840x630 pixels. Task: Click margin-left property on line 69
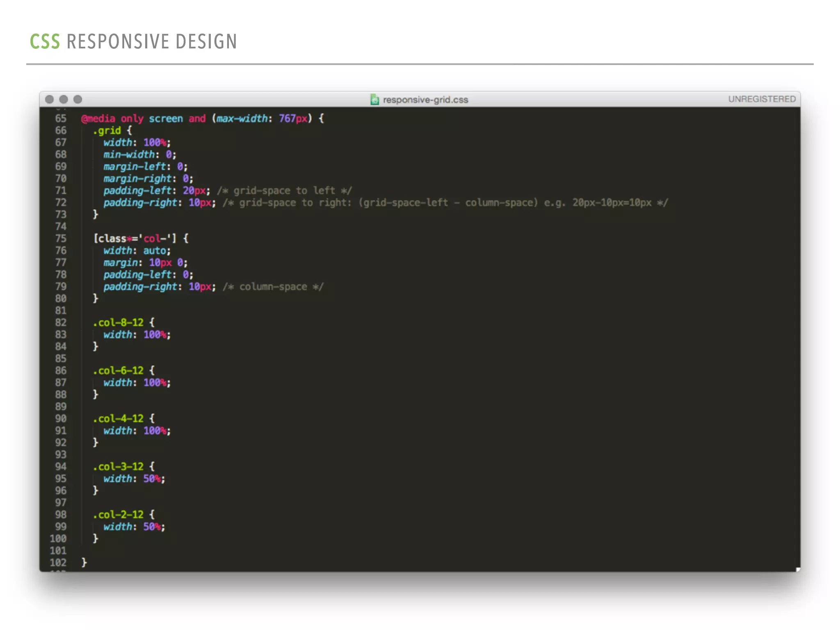[135, 167]
